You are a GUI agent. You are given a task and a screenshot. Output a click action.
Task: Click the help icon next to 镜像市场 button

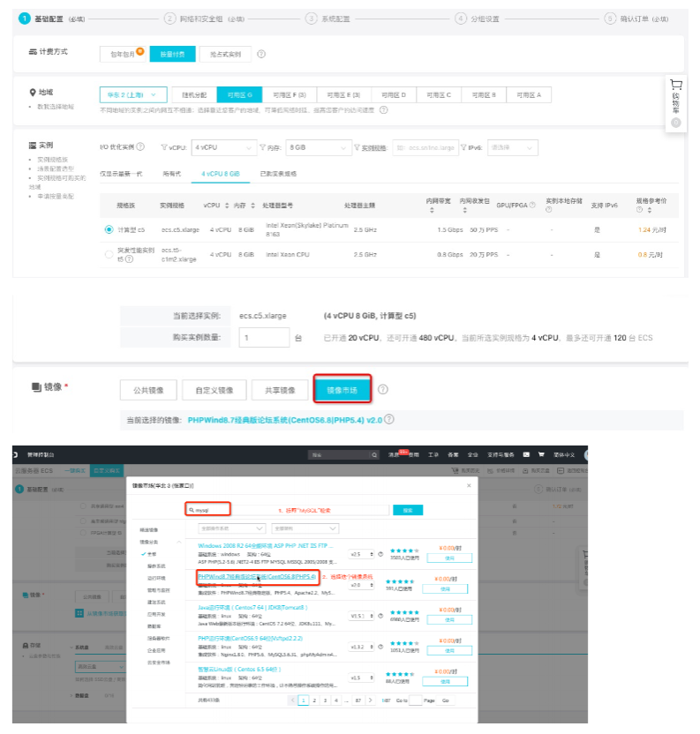[x=383, y=389]
